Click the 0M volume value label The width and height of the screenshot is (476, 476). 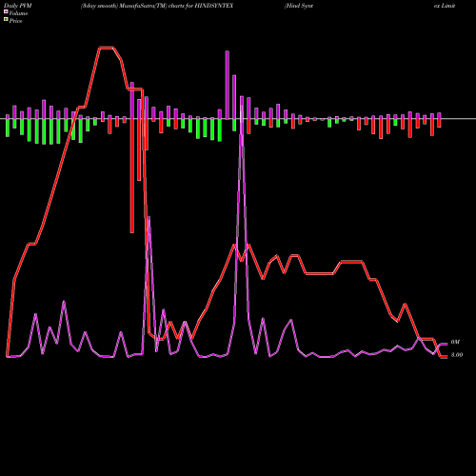(455, 342)
